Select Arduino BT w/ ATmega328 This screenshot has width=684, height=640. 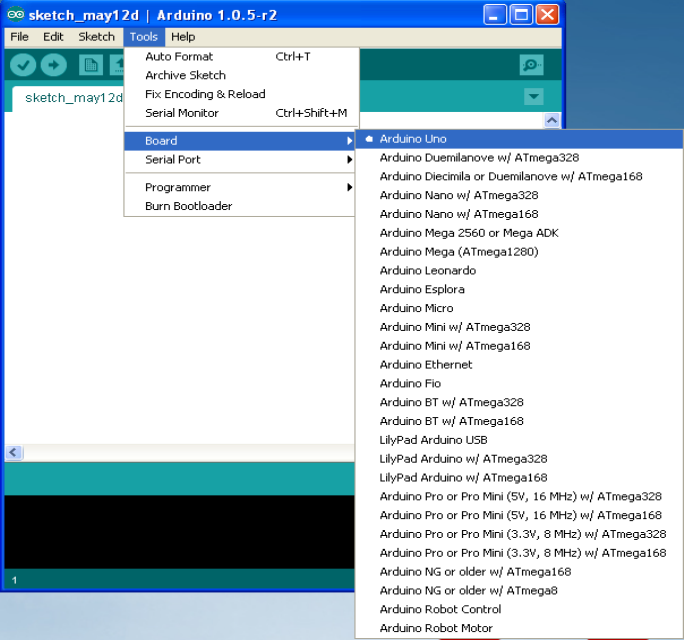[519, 402]
